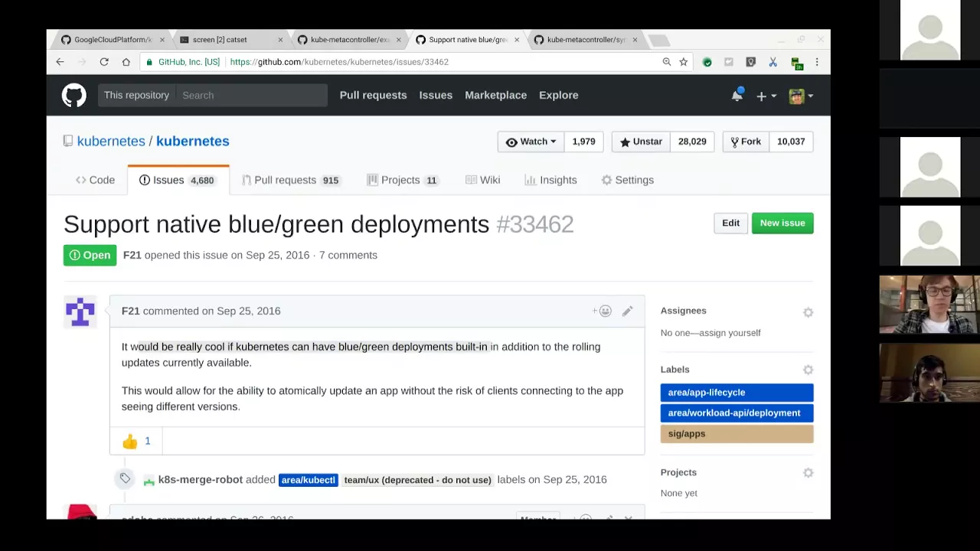View the 28,029 stargazers count
The image size is (980, 551).
click(692, 142)
